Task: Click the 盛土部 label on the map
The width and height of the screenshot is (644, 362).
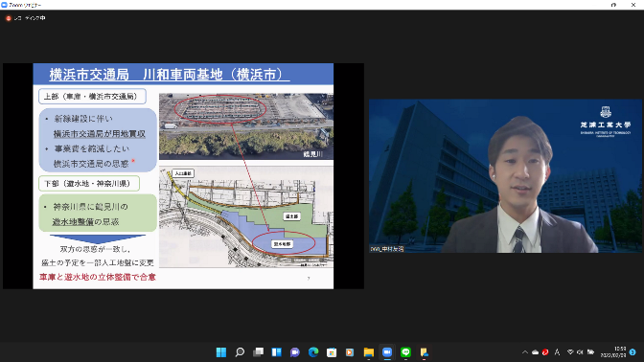Action: [291, 216]
